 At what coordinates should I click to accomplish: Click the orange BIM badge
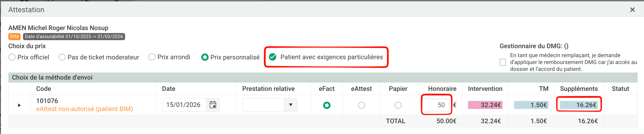[x=14, y=37]
